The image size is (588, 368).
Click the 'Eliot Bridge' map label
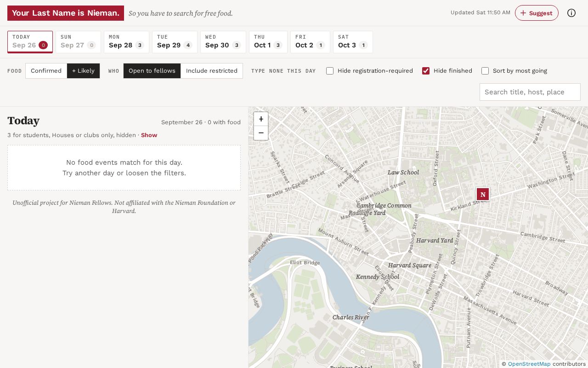[x=305, y=263]
